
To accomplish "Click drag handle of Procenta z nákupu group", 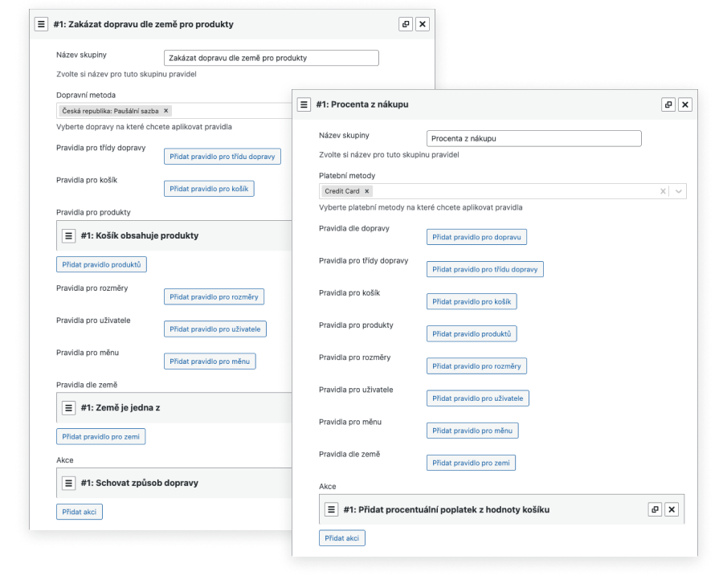I will [x=304, y=104].
